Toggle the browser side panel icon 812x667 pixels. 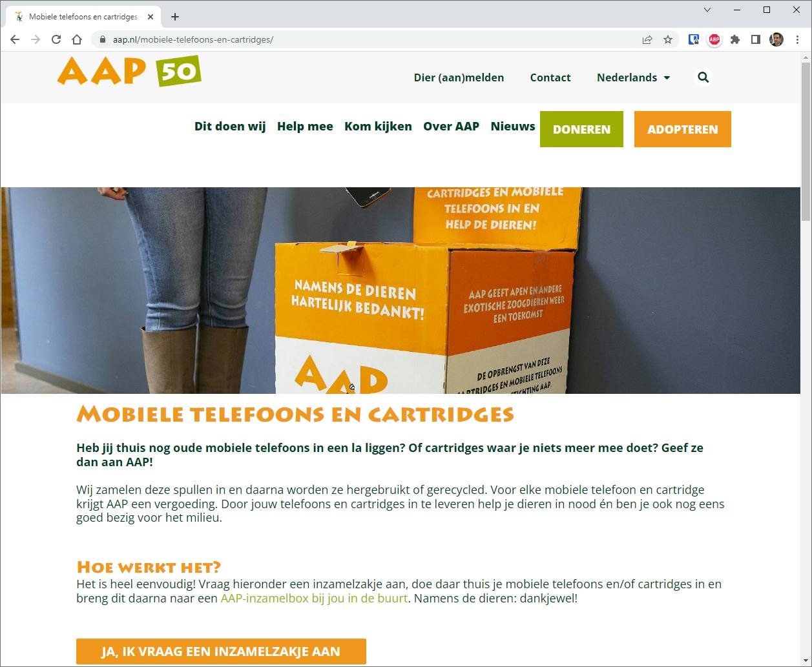(x=756, y=39)
